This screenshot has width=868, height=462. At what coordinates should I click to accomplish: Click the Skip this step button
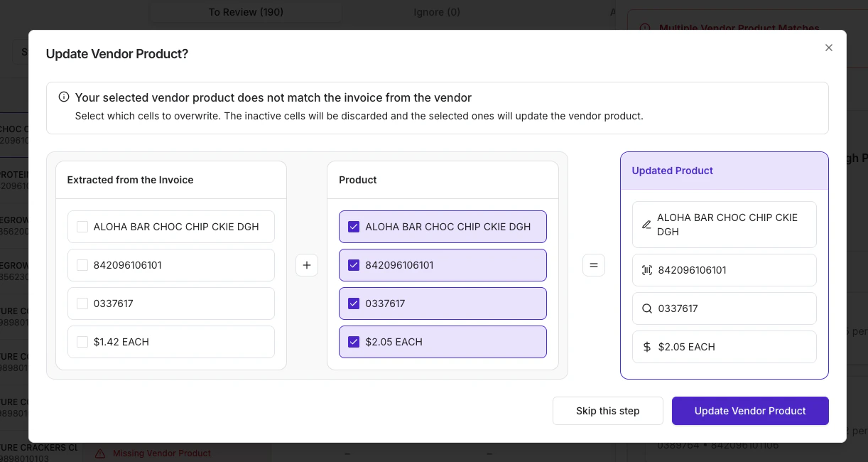(x=607, y=411)
